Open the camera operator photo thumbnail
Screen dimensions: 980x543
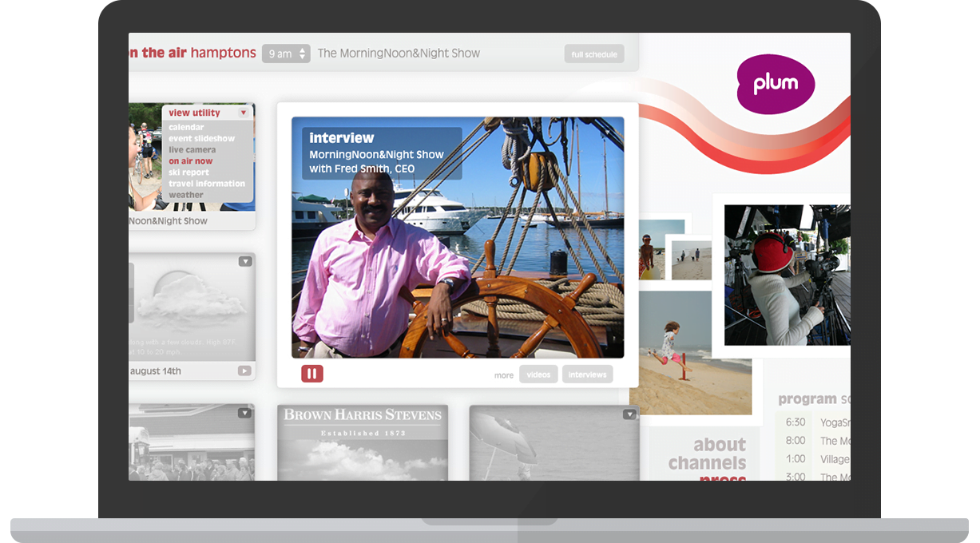pyautogui.click(x=785, y=275)
